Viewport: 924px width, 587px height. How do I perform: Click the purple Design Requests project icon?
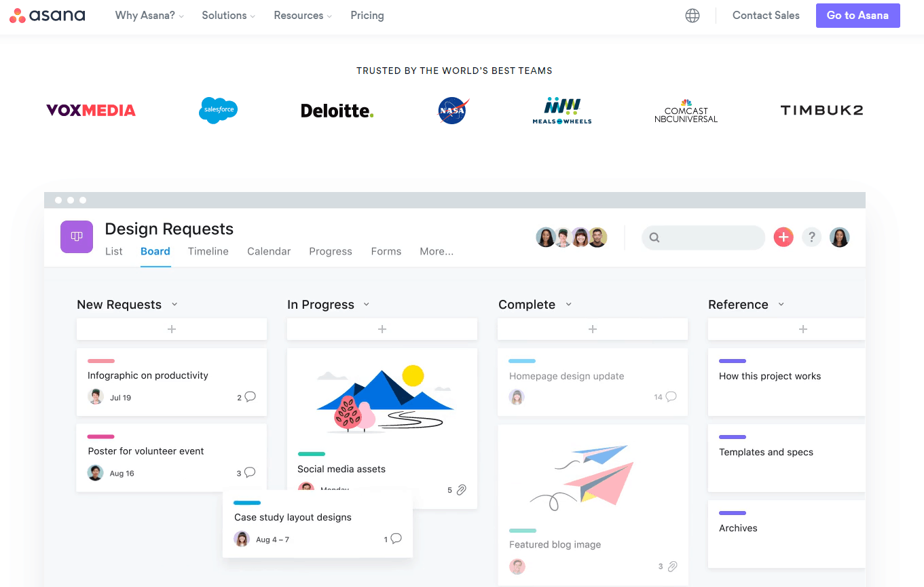pyautogui.click(x=77, y=237)
